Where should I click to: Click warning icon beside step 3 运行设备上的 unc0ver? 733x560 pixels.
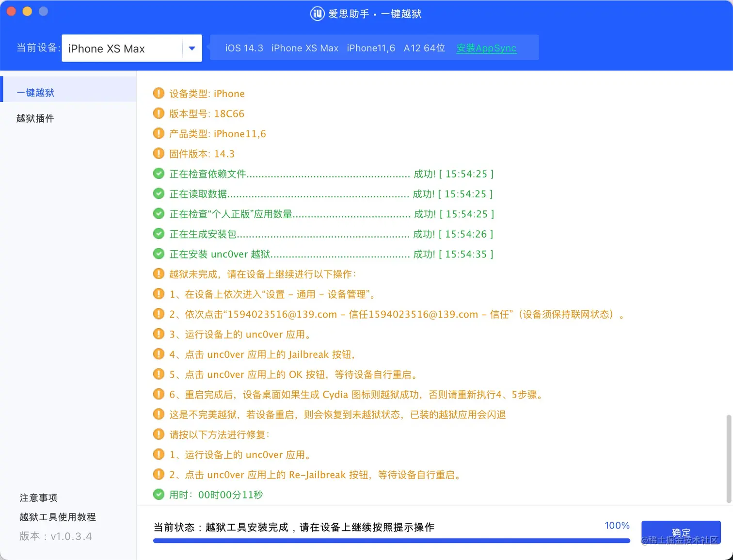pos(159,334)
